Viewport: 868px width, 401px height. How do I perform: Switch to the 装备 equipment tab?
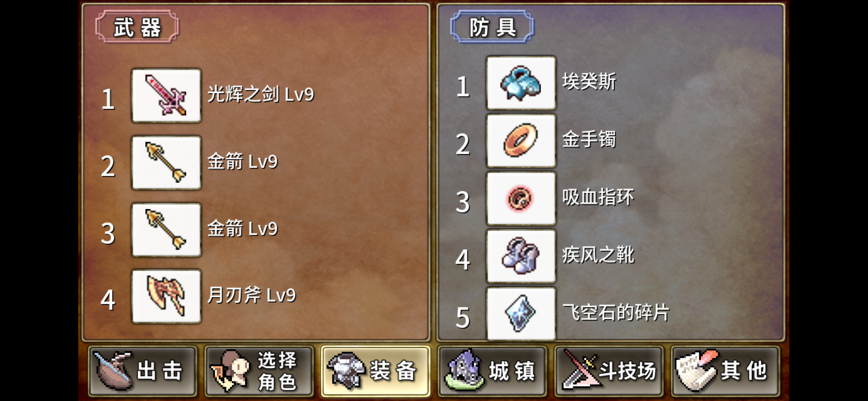tap(375, 371)
